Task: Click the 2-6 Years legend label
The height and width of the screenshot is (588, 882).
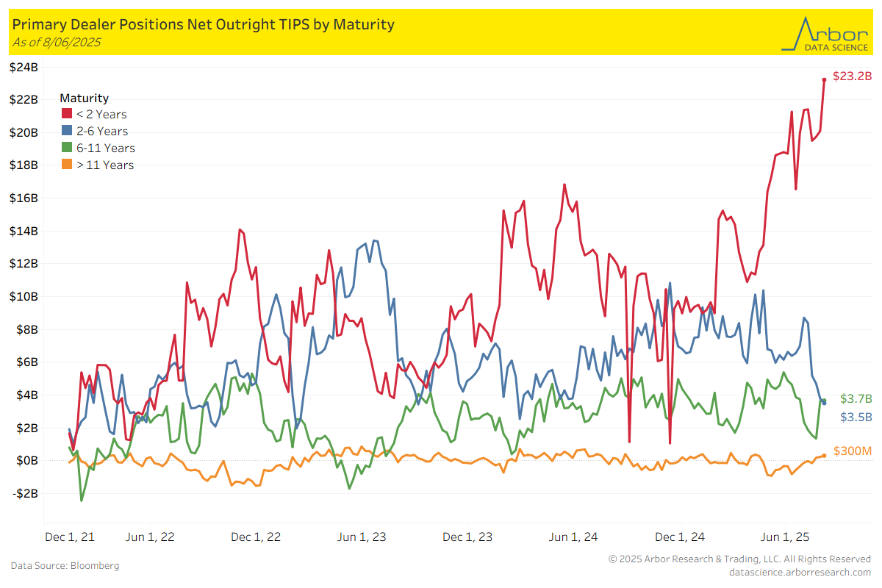Action: coord(102,131)
